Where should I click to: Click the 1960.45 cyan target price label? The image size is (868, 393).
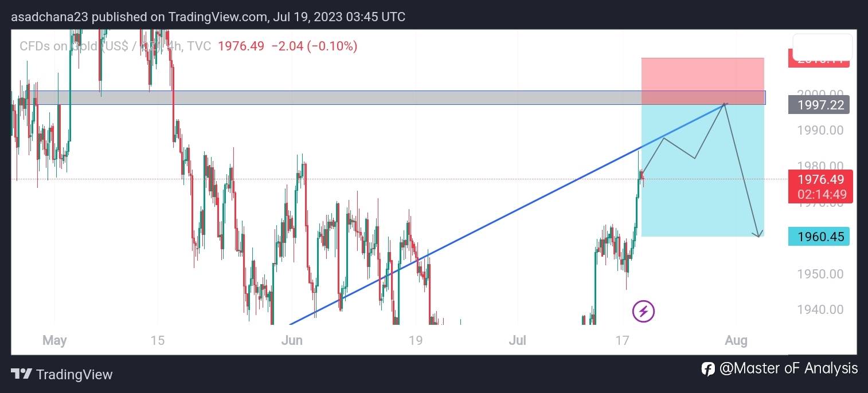pyautogui.click(x=819, y=236)
